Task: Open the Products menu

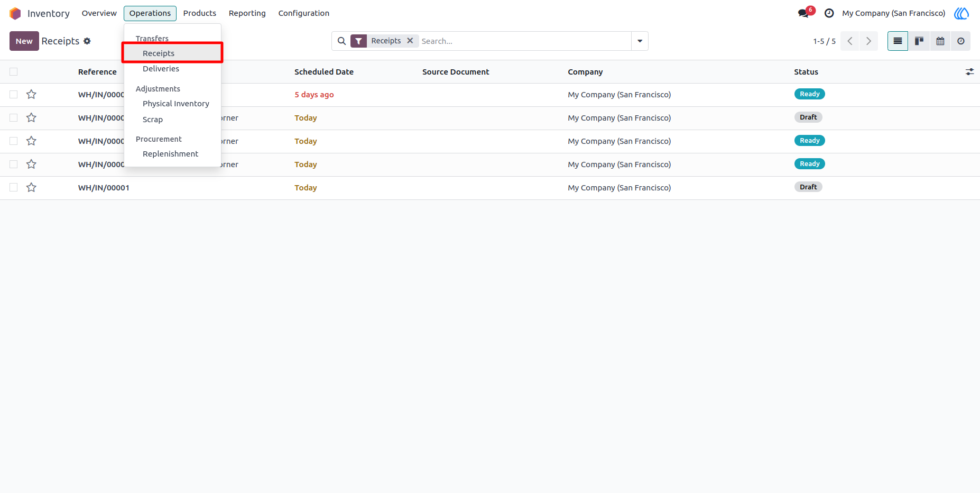Action: (200, 13)
